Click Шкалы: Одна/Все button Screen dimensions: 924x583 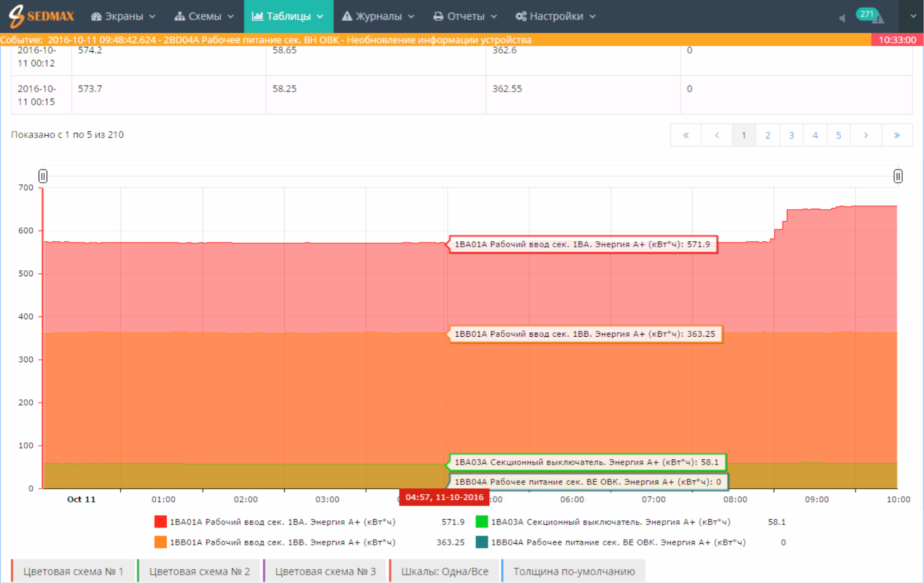pyautogui.click(x=445, y=571)
